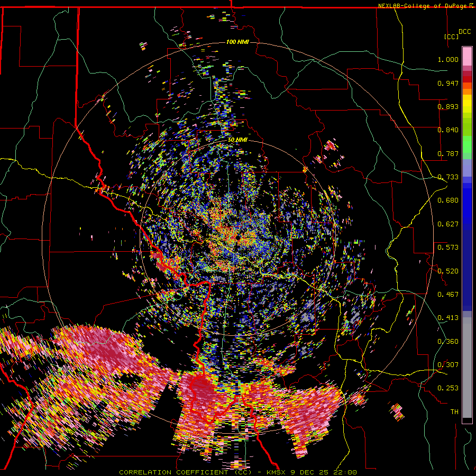Pick the crimson band in the color bar
The image size is (476, 476).
pyautogui.click(x=467, y=74)
